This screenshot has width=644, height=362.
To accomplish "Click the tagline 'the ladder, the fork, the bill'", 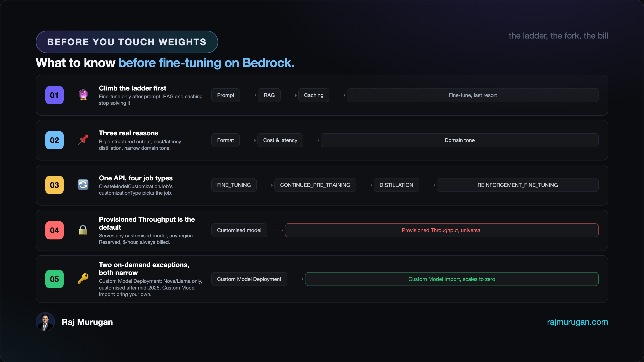I will (558, 36).
